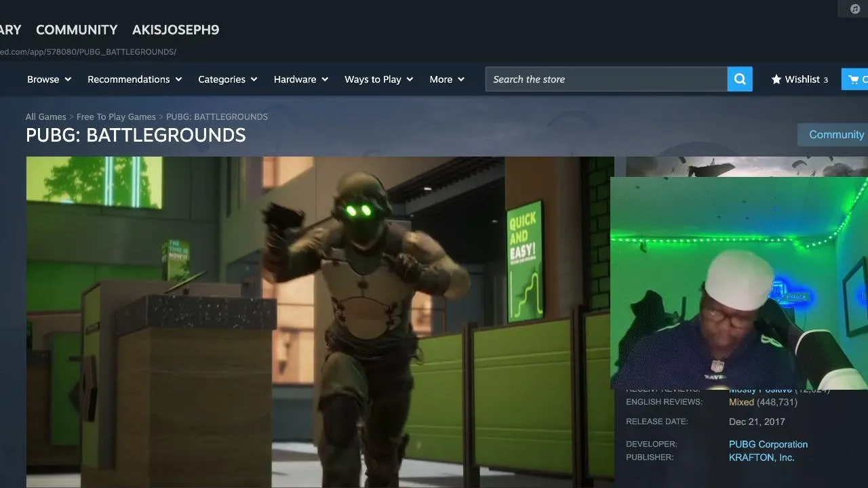Open the AKISJOSEPH9 profile menu
Viewport: 868px width, 488px height.
(x=176, y=30)
